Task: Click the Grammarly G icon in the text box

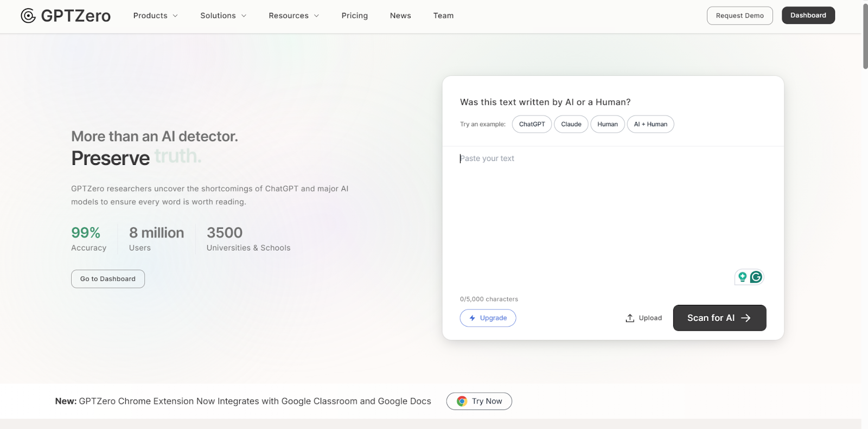Action: point(756,277)
